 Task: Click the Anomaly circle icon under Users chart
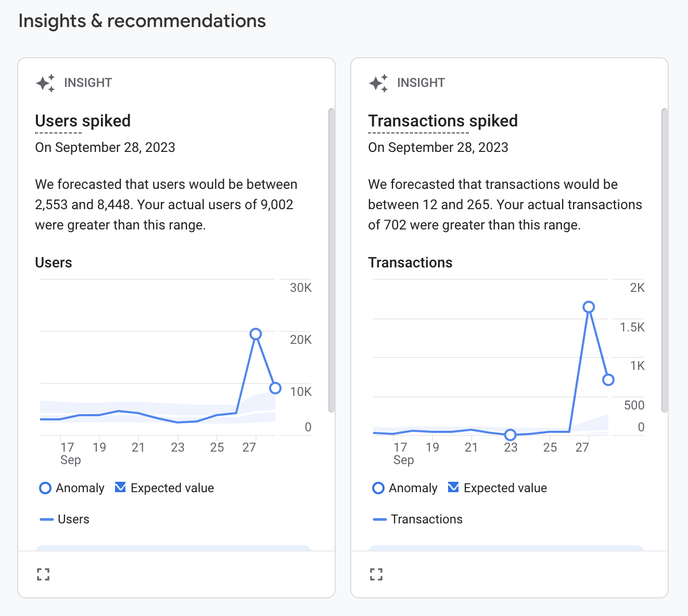coord(45,487)
